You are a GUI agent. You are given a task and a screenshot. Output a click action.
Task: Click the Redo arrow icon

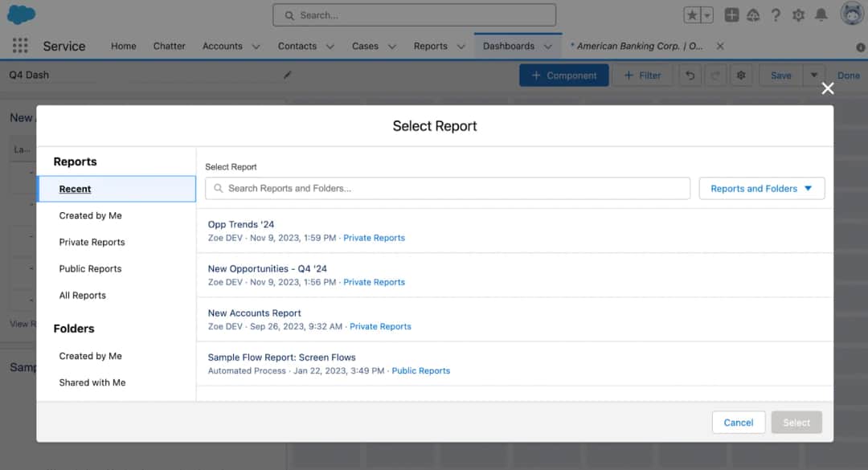pos(715,76)
